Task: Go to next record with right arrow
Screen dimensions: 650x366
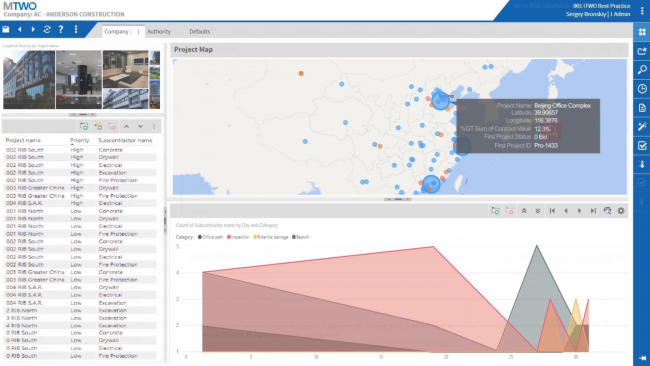Action: click(33, 29)
